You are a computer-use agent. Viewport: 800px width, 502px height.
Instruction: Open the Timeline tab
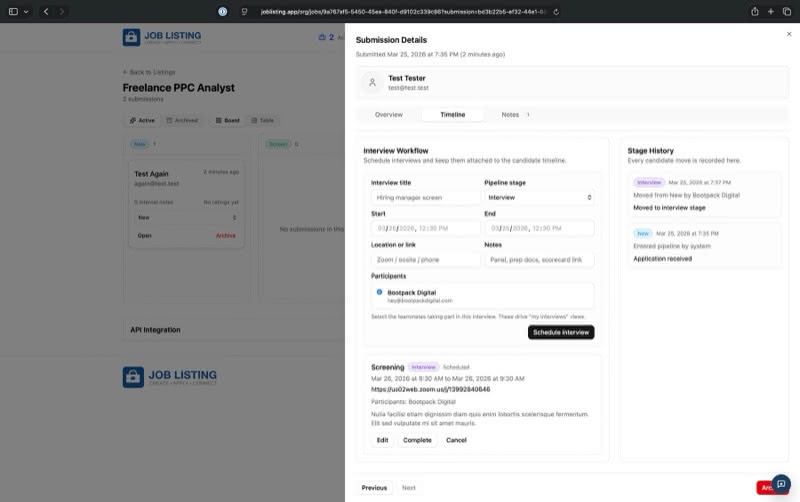pos(453,115)
